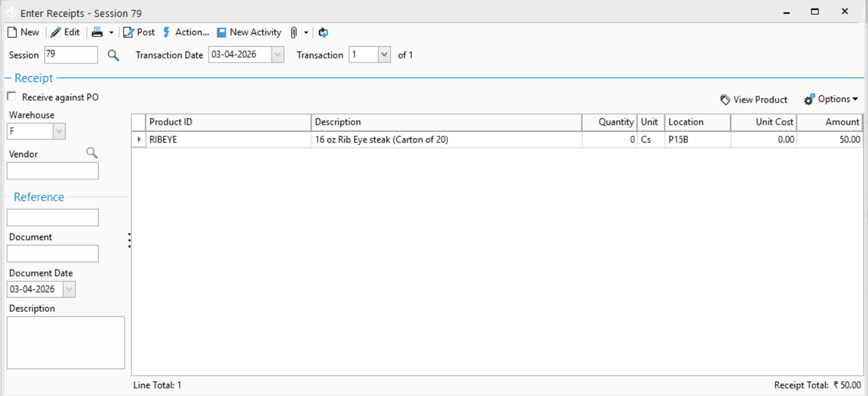Image resolution: width=868 pixels, height=396 pixels.
Task: Expand the Transaction number dropdown
Action: pyautogui.click(x=384, y=55)
